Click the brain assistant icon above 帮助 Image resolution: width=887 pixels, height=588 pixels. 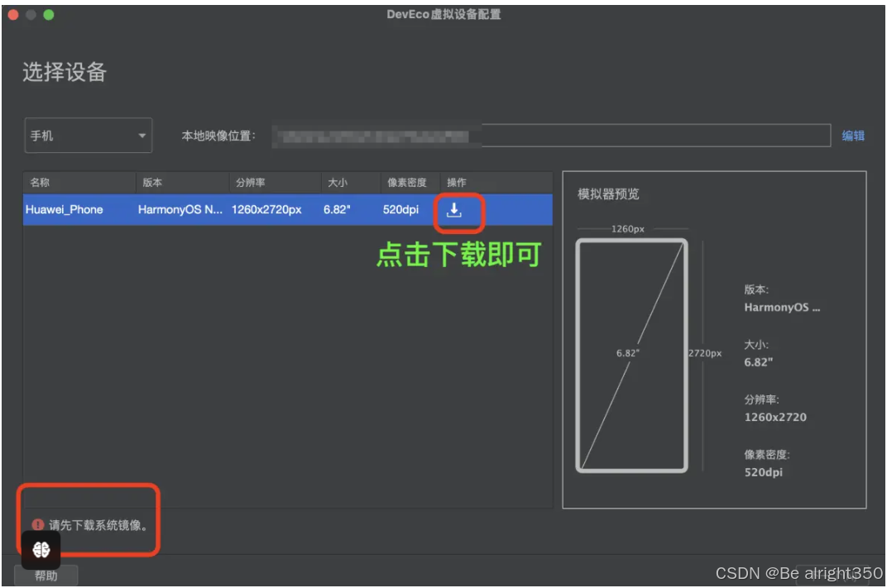point(41,550)
